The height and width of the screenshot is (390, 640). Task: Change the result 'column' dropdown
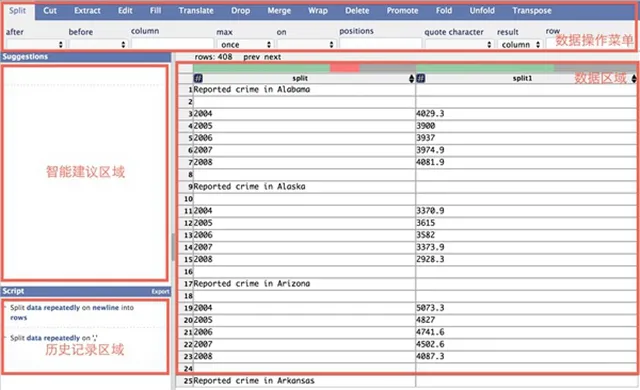coord(520,44)
